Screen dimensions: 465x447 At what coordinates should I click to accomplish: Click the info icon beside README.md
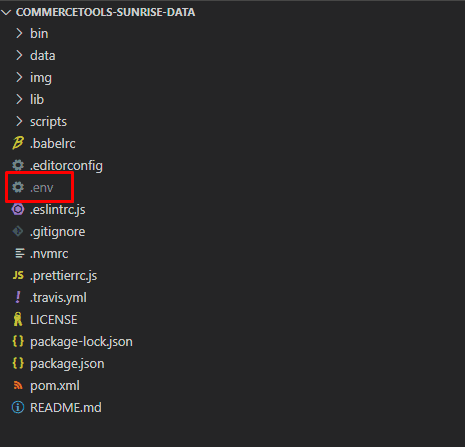click(x=18, y=407)
